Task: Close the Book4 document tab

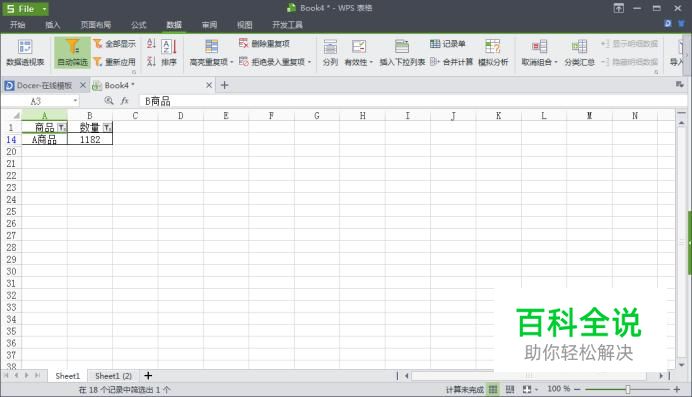Action: tap(209, 85)
